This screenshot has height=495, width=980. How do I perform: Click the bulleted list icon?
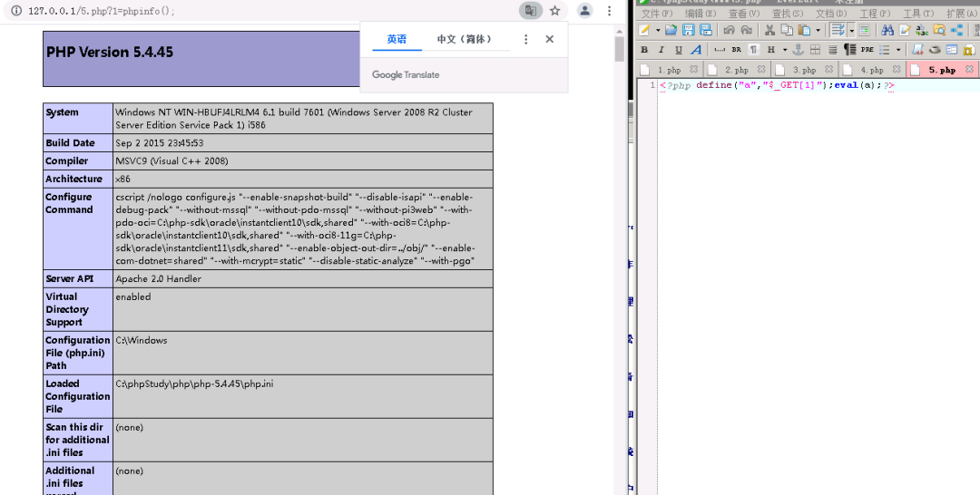pos(884,50)
